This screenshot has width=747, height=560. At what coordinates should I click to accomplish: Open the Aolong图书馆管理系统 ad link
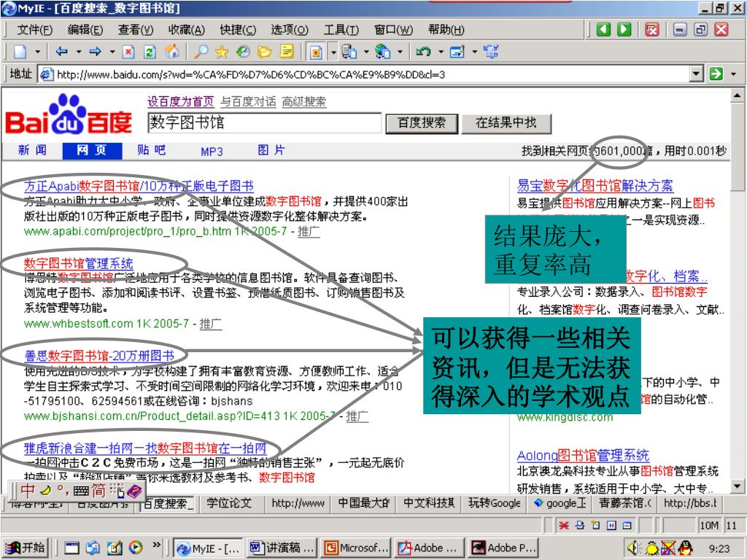[x=583, y=455]
